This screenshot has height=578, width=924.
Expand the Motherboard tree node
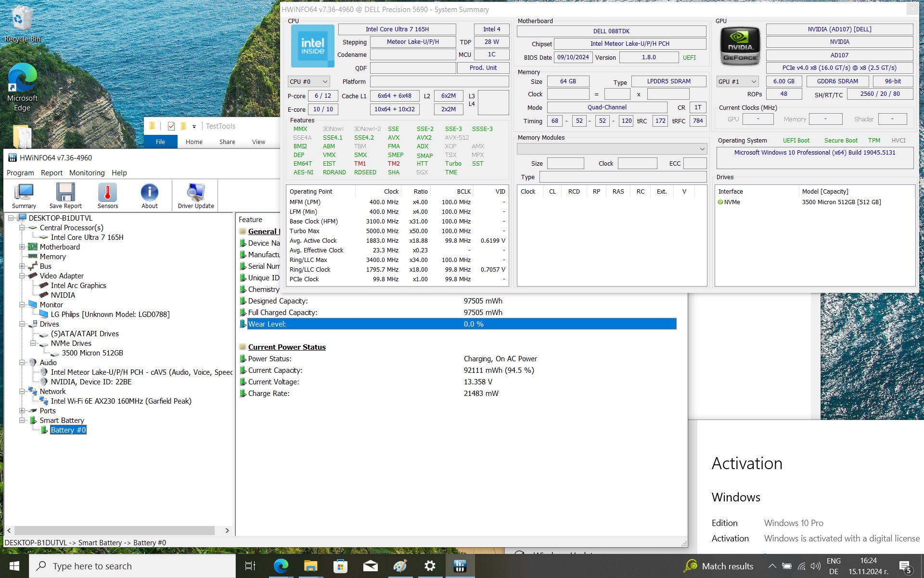[22, 247]
